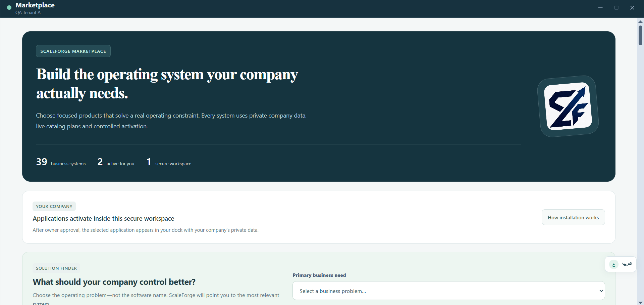Click the Marketplace window title
Image resolution: width=644 pixels, height=305 pixels.
(x=35, y=5)
